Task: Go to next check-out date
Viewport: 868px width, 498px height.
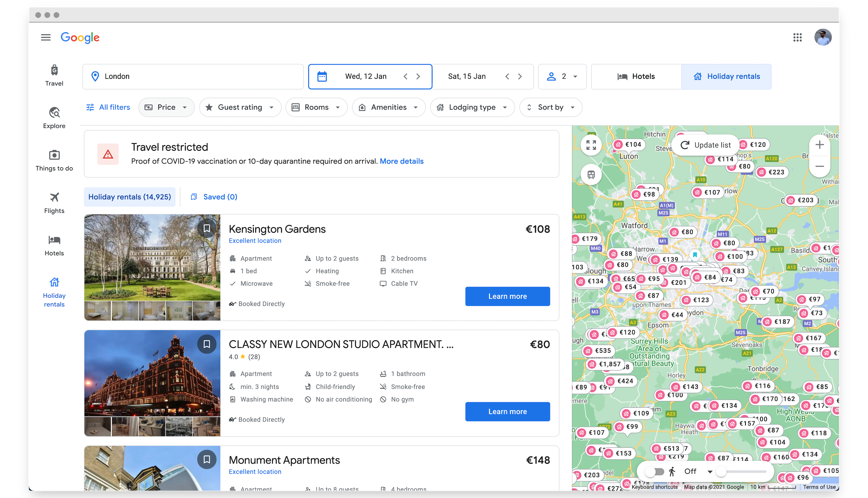Action: click(520, 76)
